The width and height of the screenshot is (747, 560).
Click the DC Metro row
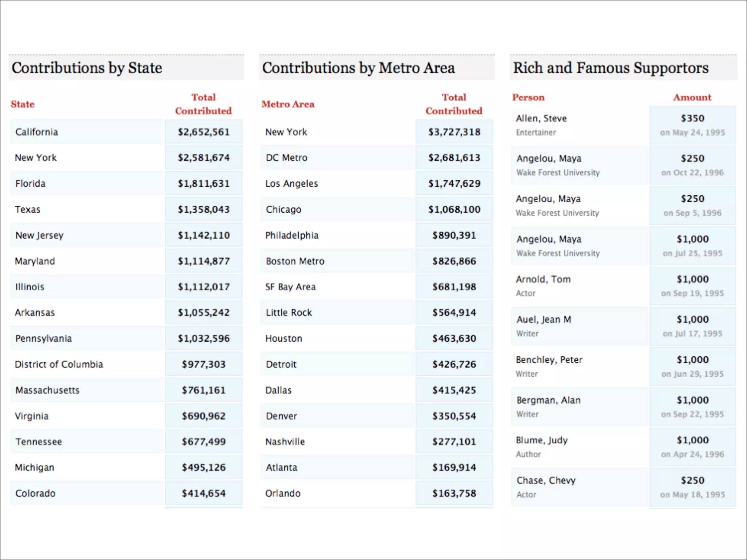tap(377, 157)
